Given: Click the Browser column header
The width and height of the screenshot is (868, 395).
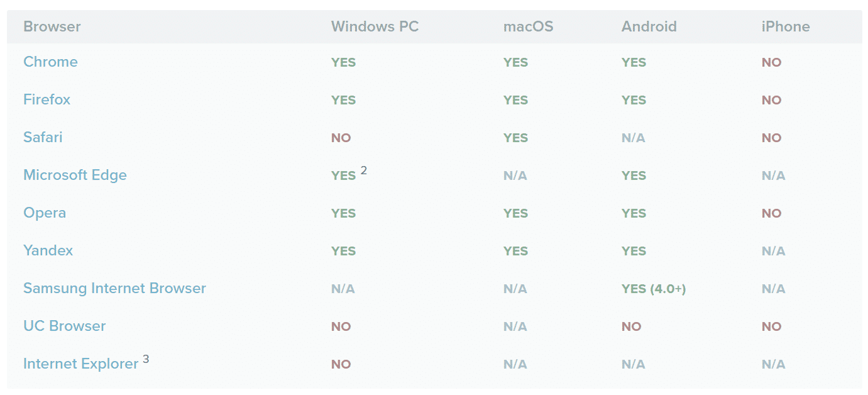Looking at the screenshot, I should point(52,26).
